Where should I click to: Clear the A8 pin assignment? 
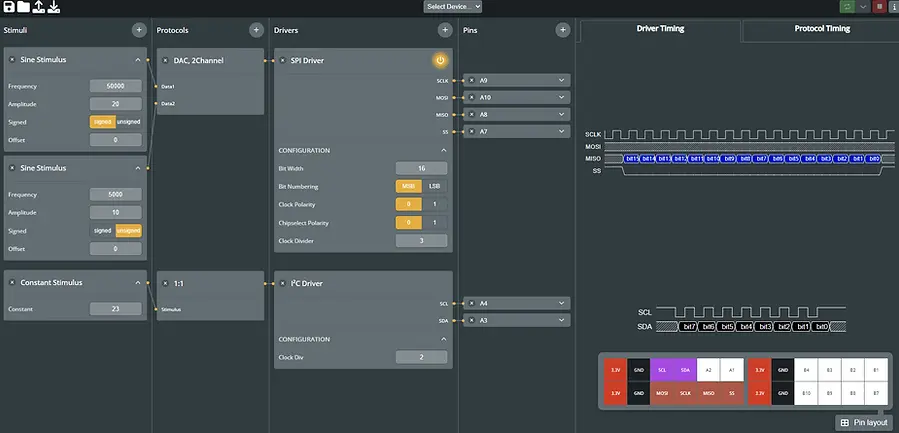pyautogui.click(x=472, y=115)
